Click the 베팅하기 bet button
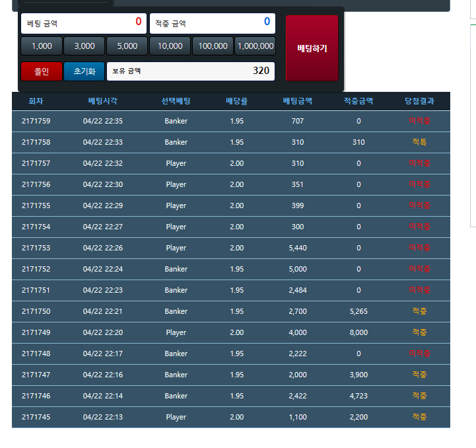This screenshot has height=448, width=476. point(312,48)
